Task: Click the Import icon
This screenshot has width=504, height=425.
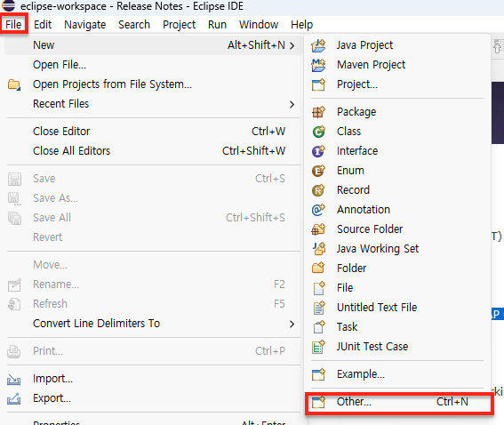Action: [x=14, y=380]
